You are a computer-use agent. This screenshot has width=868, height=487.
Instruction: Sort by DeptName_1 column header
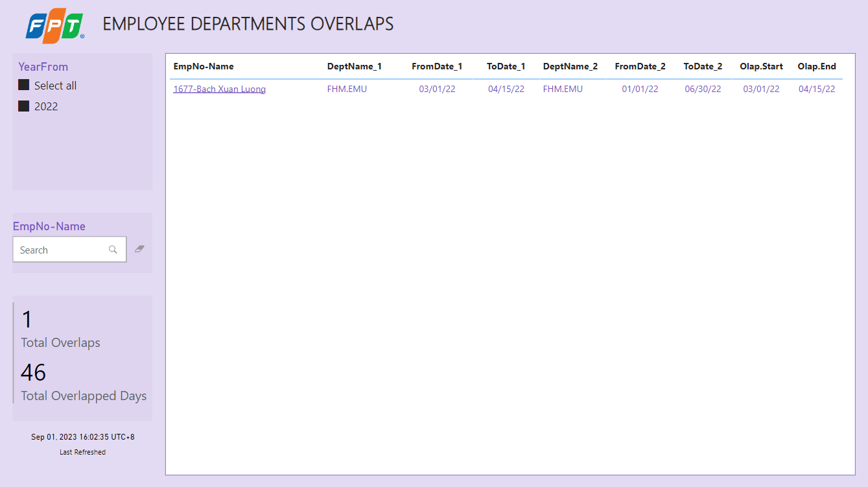pyautogui.click(x=354, y=66)
